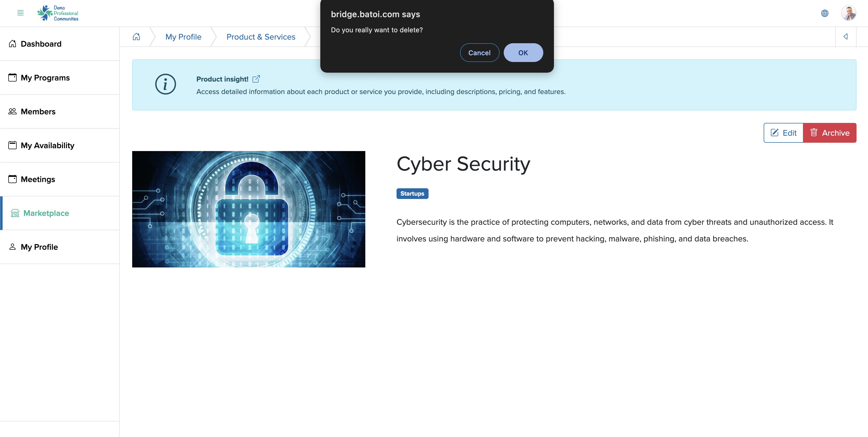Select the Product & Services breadcrumb tab
Viewport: 868px width, 437px height.
pos(260,36)
